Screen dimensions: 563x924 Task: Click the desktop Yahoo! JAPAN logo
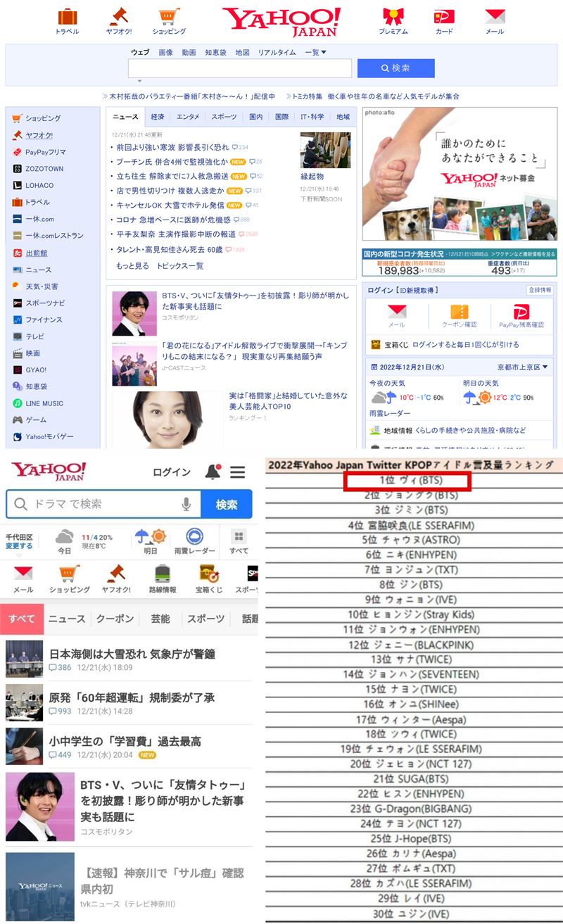click(x=281, y=22)
